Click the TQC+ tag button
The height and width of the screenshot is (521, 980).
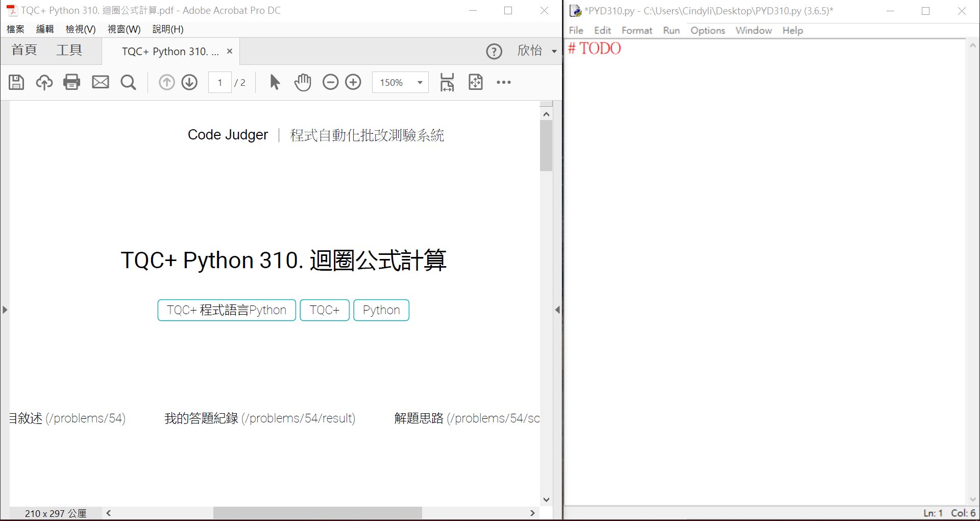[x=325, y=310]
